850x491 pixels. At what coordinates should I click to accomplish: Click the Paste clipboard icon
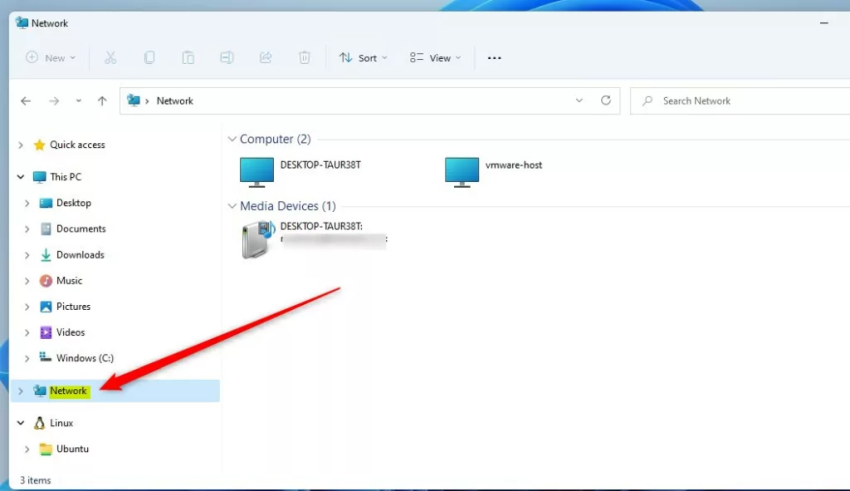pyautogui.click(x=188, y=57)
